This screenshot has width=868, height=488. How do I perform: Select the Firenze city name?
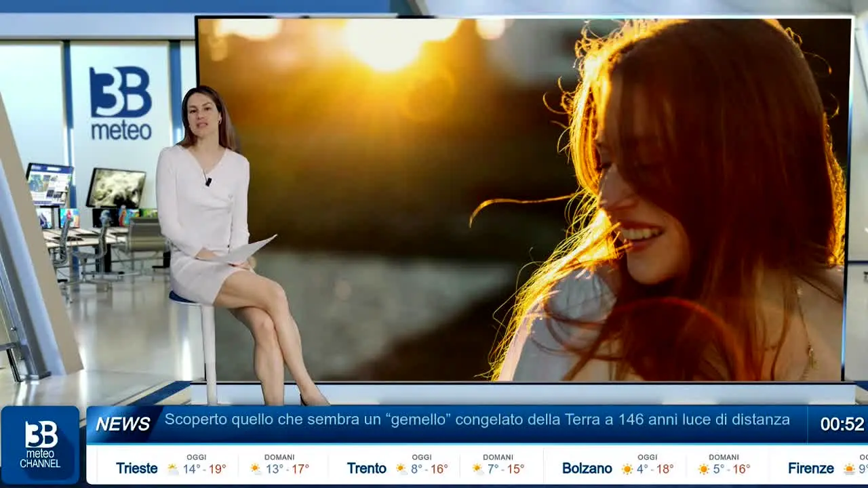pyautogui.click(x=811, y=468)
